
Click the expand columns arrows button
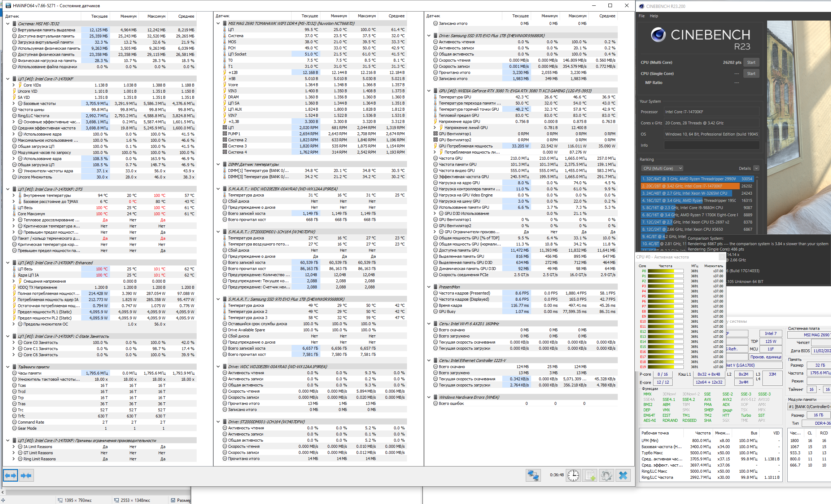(10, 476)
